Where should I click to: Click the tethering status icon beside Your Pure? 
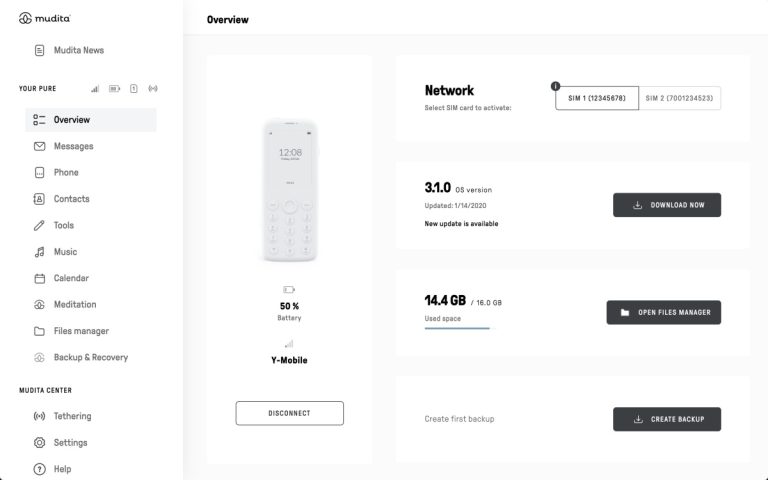152,89
